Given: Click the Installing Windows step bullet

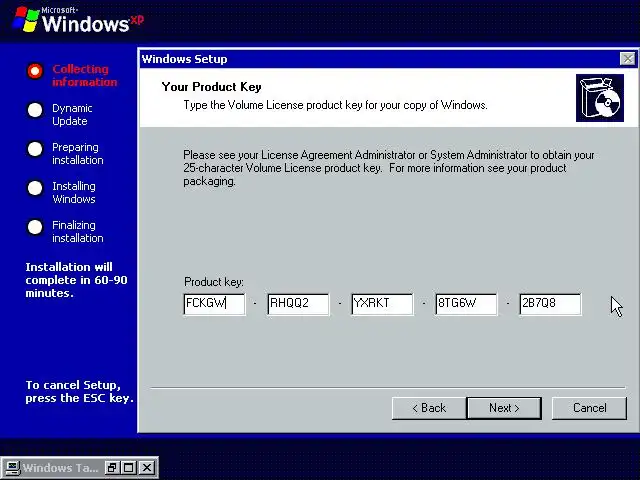Looking at the screenshot, I should tap(35, 188).
